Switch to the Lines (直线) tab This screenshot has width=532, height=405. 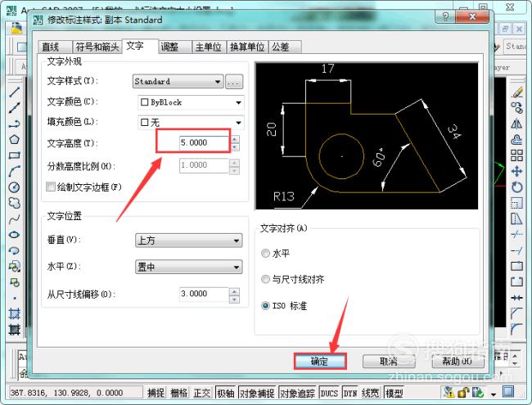pos(55,47)
